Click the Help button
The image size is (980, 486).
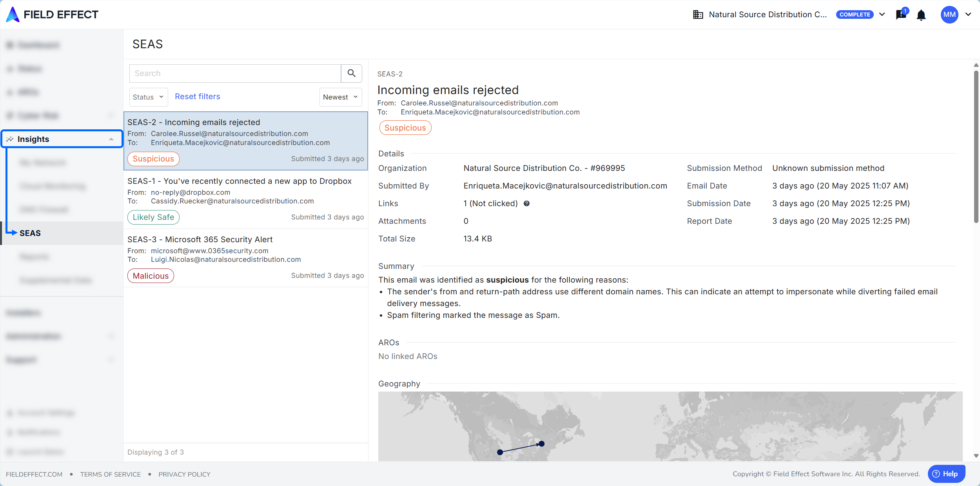946,474
